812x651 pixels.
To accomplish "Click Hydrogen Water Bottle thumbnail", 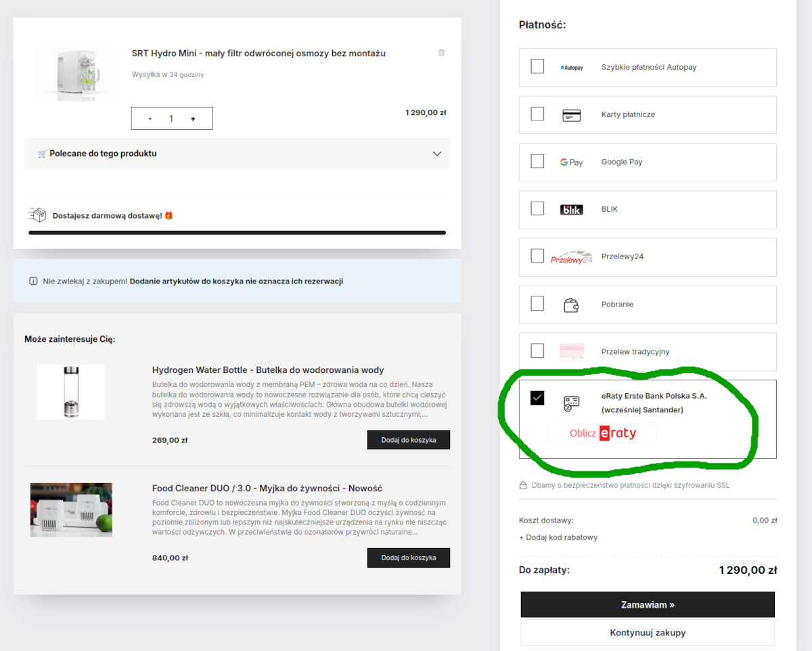I will [x=71, y=392].
